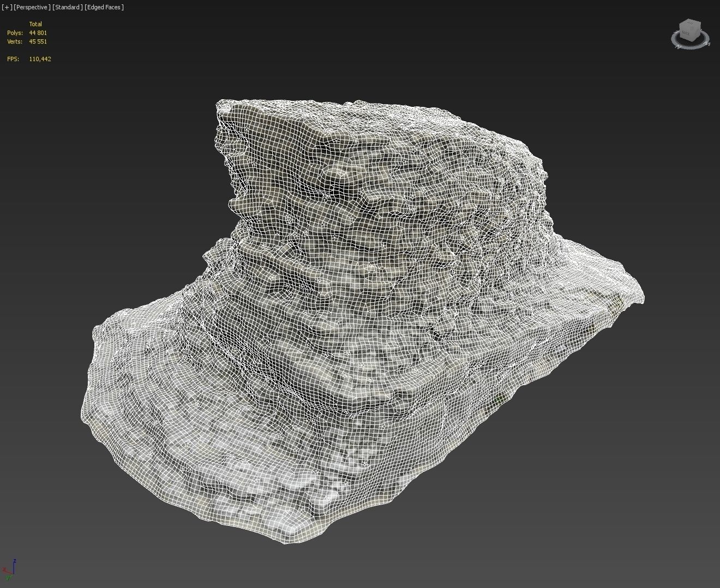Click the Verts: statistics label
The width and height of the screenshot is (720, 588).
click(15, 41)
